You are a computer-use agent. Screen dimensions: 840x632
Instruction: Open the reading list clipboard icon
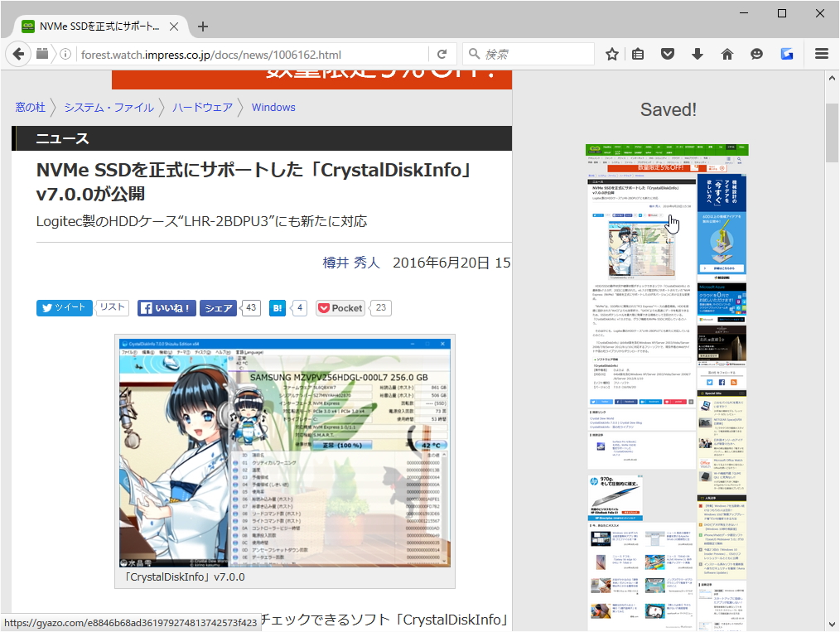pyautogui.click(x=638, y=53)
